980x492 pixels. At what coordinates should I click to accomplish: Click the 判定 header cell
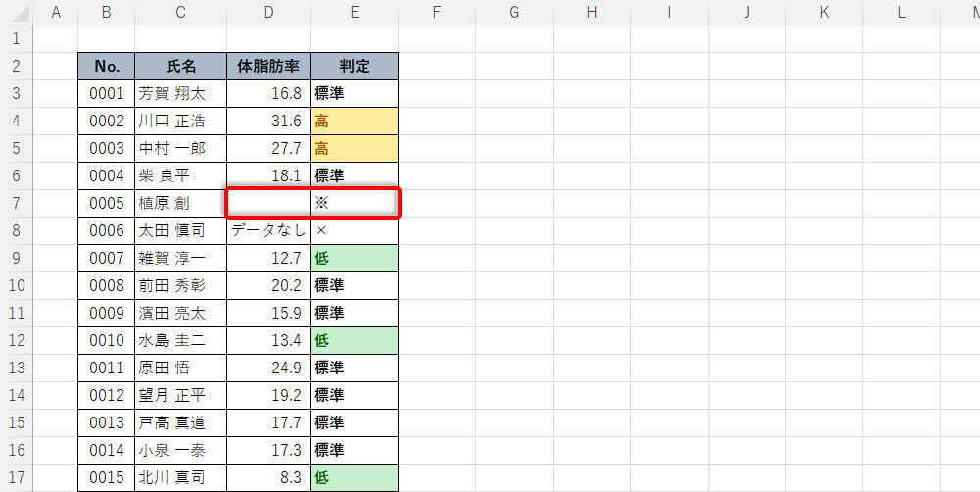click(355, 67)
